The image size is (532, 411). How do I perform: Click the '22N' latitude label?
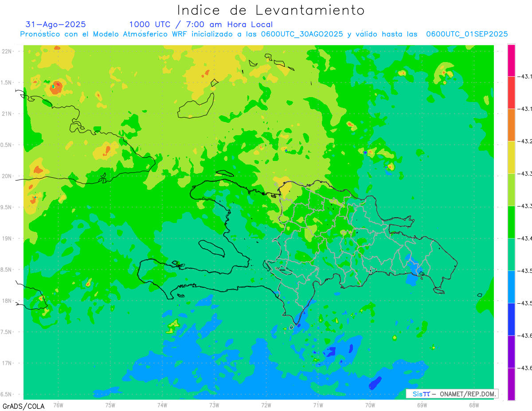7,51
